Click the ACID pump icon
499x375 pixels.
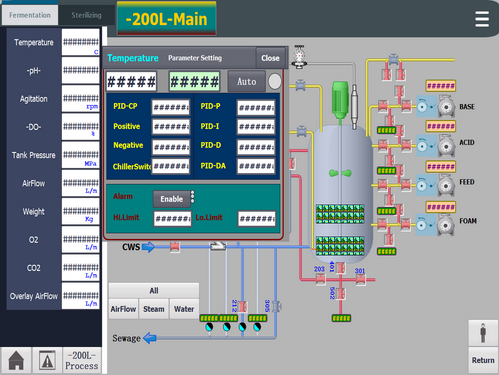pyautogui.click(x=446, y=146)
